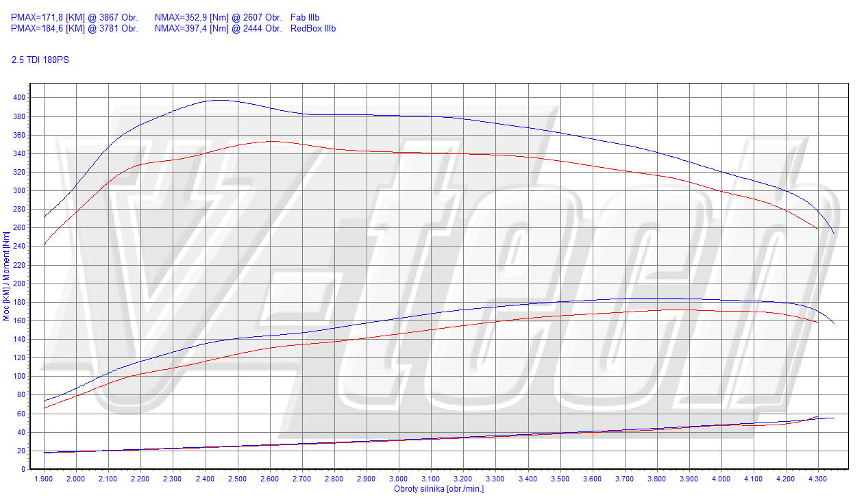The image size is (866, 504).
Task: Click the 3.800 tick on the x-axis
Action: pos(657,479)
